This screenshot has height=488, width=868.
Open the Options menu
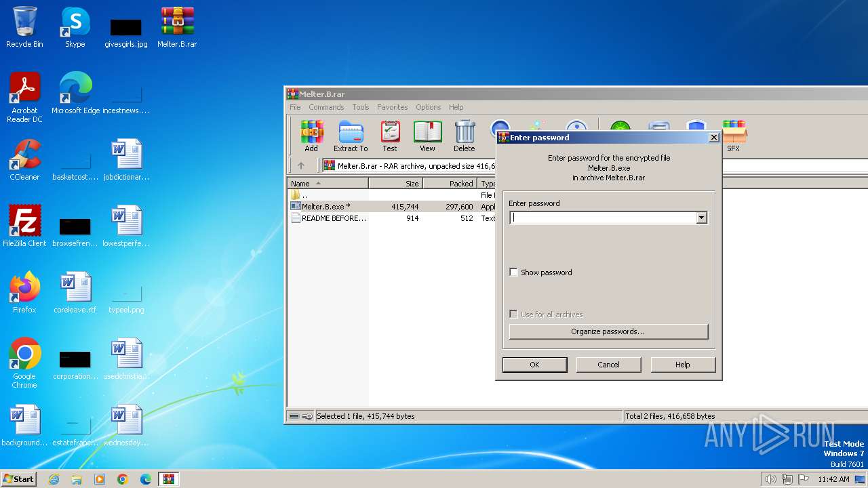pos(429,107)
